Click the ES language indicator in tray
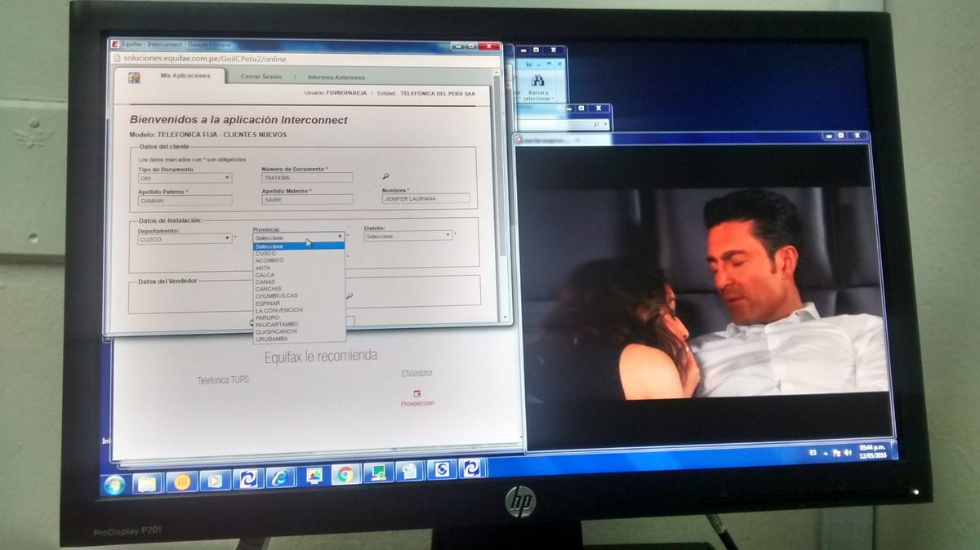The height and width of the screenshot is (550, 980). (813, 451)
